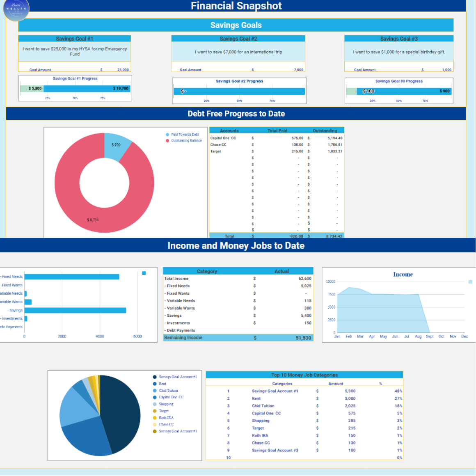Viewport: 476px width, 476px height.
Task: Click the Fixed Needs bar
Action: click(x=72, y=277)
